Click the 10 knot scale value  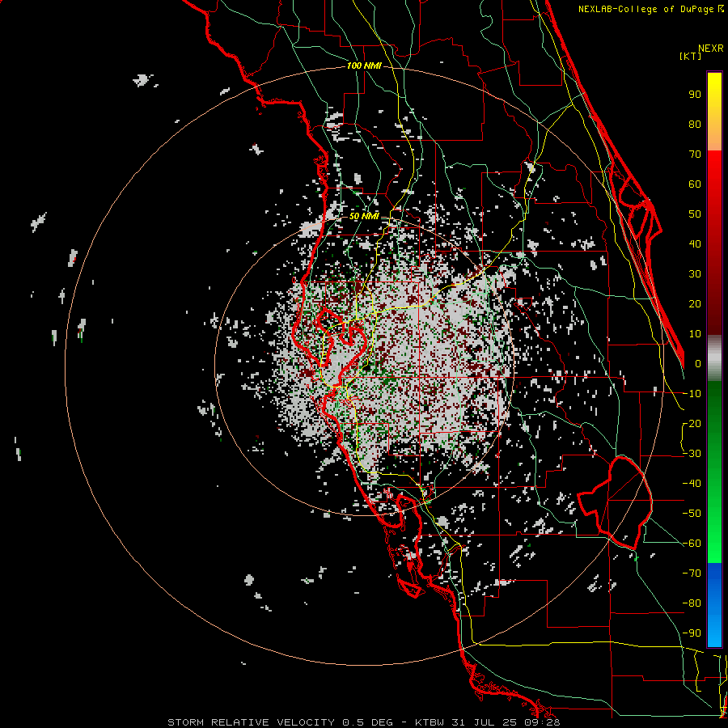pyautogui.click(x=695, y=334)
